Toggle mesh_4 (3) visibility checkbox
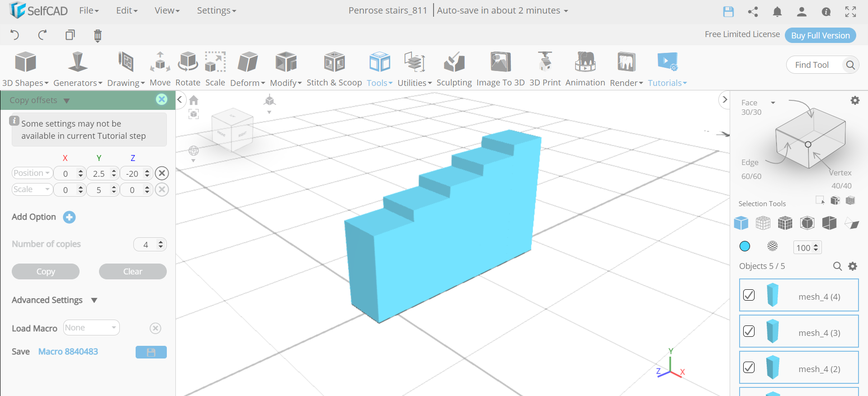Image resolution: width=868 pixels, height=396 pixels. pos(749,331)
